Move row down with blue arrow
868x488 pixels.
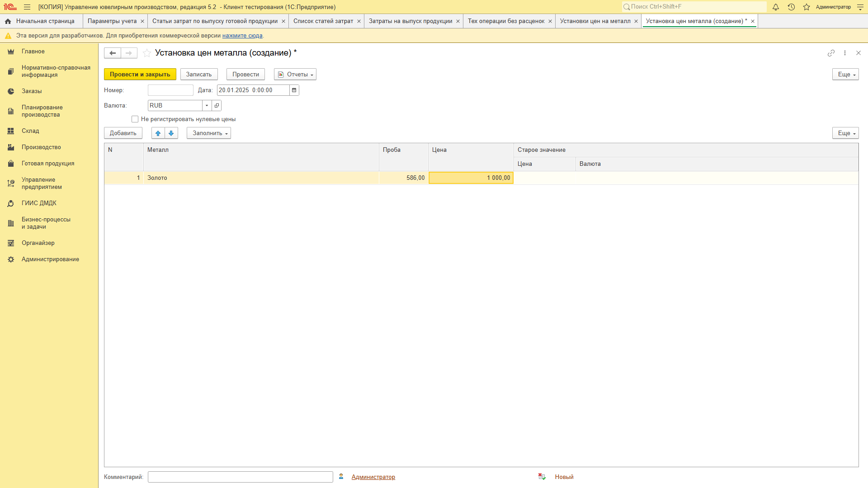171,133
